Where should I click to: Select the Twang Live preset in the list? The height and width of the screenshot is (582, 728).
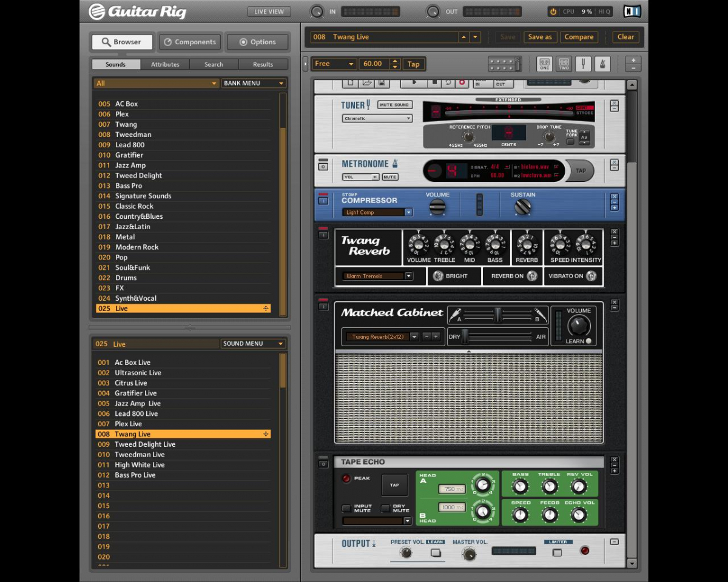[x=135, y=433]
